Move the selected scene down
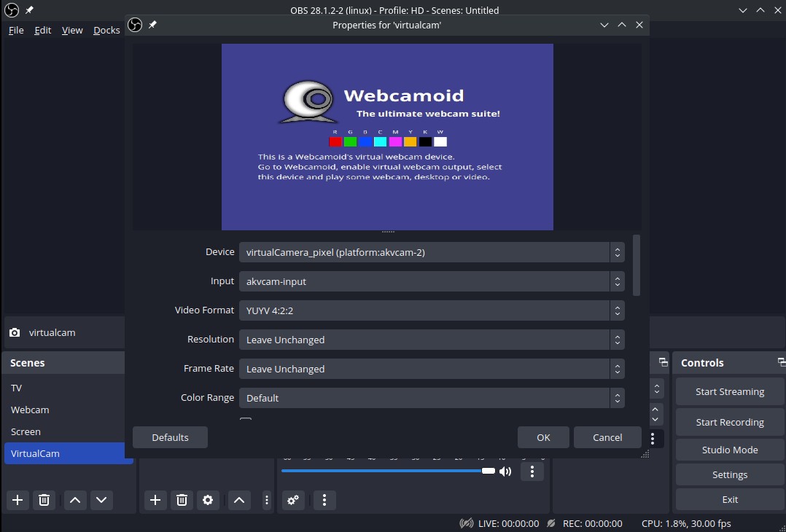 (x=101, y=500)
